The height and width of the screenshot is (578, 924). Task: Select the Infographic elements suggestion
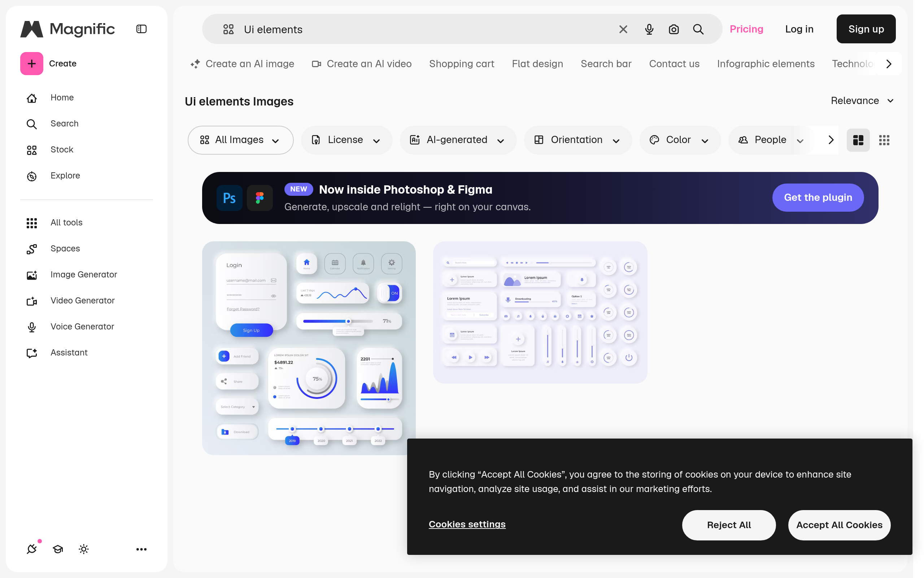coord(766,64)
